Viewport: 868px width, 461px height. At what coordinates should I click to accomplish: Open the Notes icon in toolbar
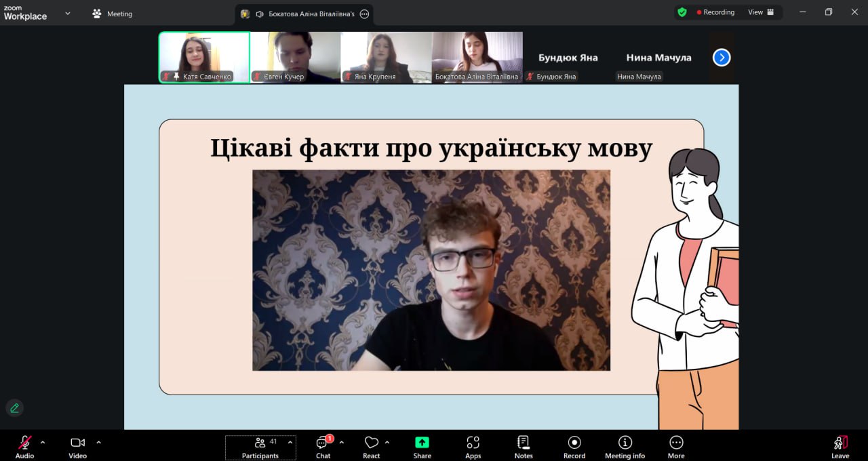[x=523, y=443]
